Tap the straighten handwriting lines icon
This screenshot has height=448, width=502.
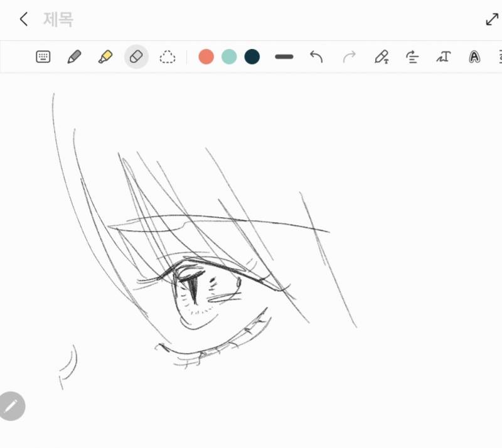pos(412,56)
